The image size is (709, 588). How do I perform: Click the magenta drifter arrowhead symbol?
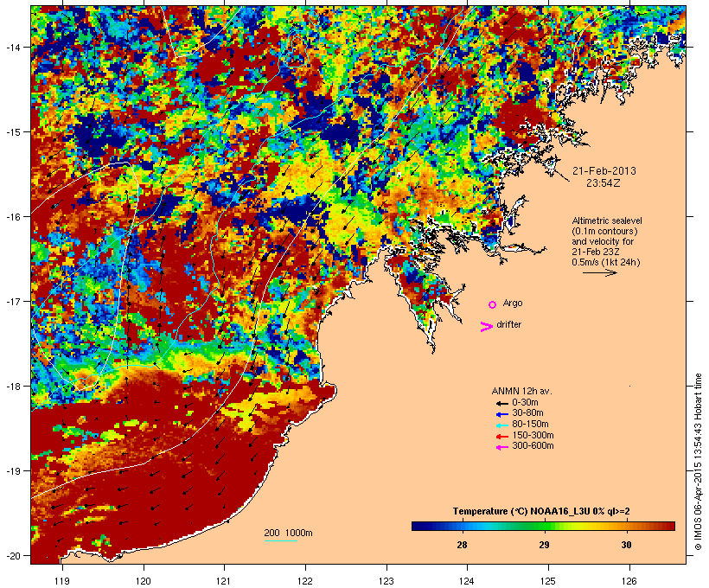click(x=486, y=327)
